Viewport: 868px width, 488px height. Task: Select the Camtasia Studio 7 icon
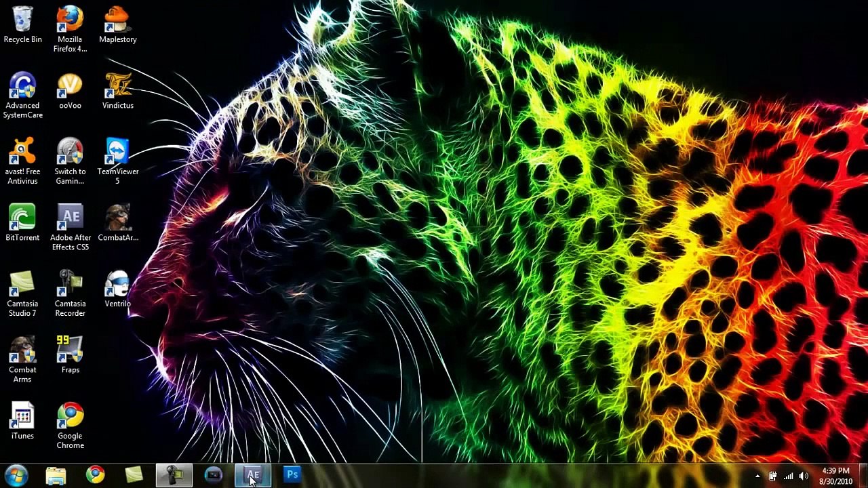(22, 293)
